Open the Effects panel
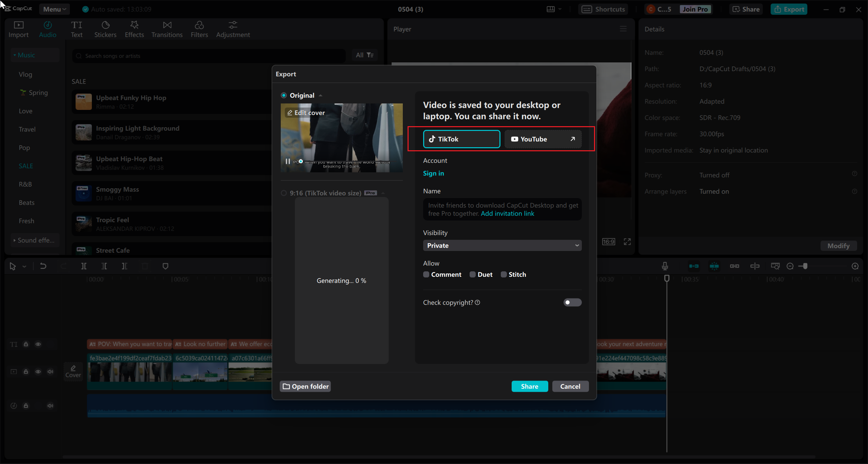868x464 pixels. pos(134,29)
